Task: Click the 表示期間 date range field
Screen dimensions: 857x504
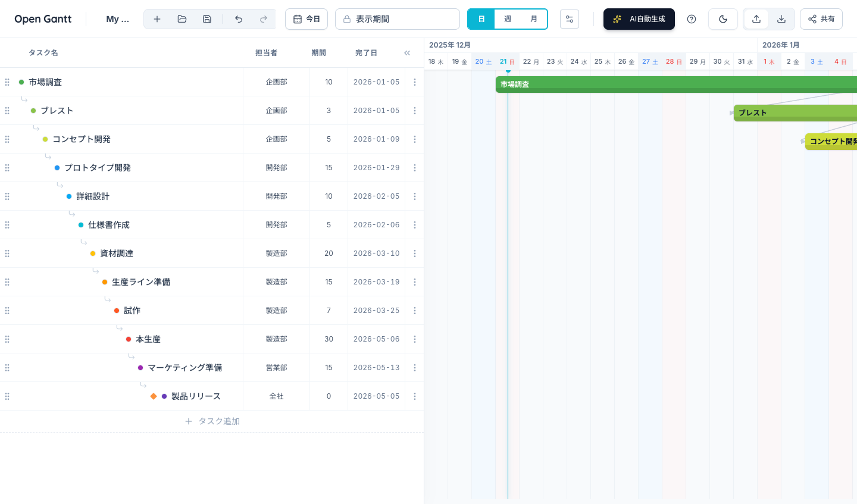Action: [398, 18]
